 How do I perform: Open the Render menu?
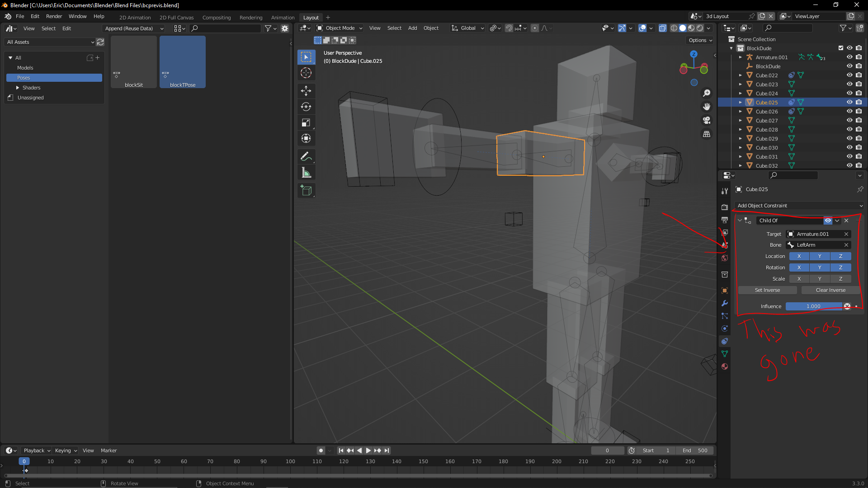(x=54, y=16)
